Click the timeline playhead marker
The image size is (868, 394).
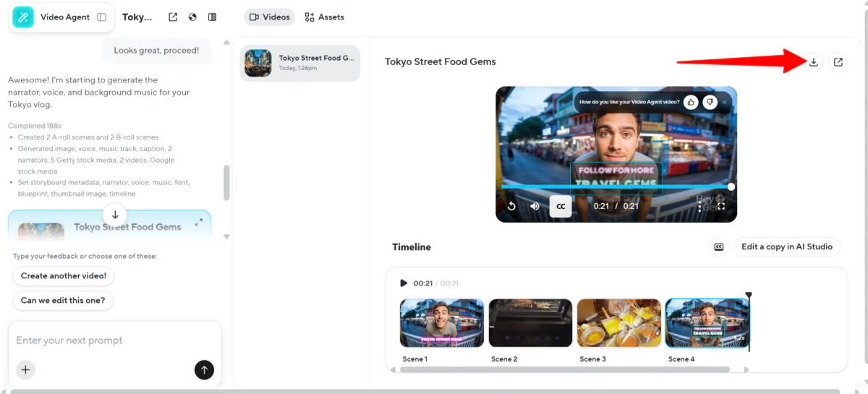(x=749, y=295)
